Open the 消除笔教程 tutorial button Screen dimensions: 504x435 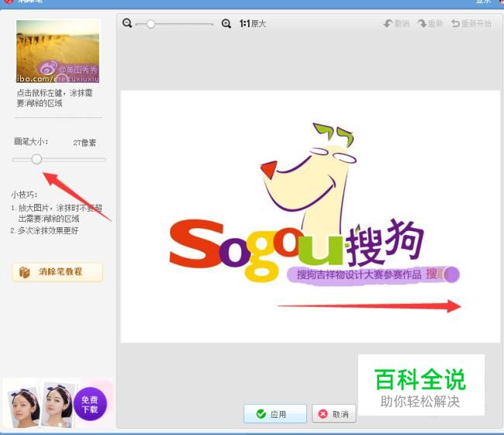57,272
